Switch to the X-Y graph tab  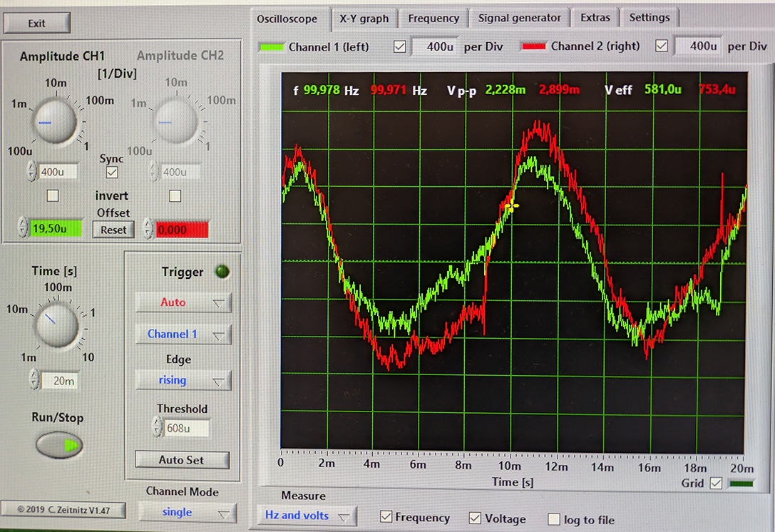364,19
